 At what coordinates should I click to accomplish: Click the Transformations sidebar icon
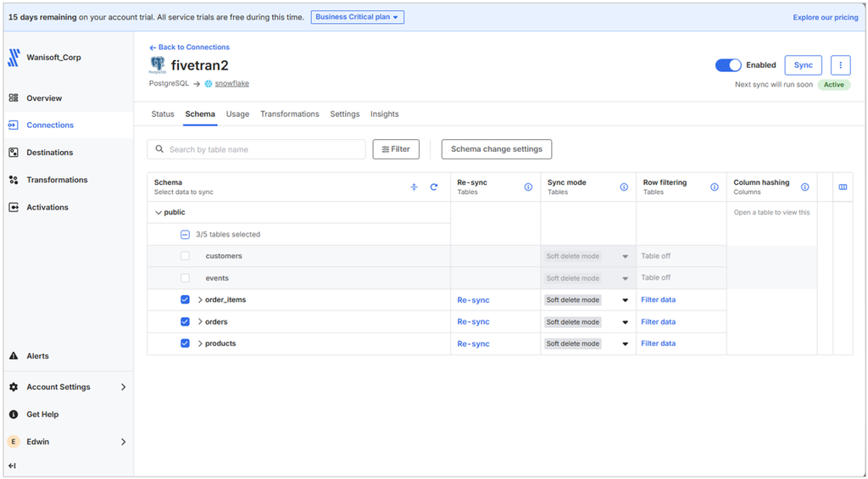click(14, 180)
